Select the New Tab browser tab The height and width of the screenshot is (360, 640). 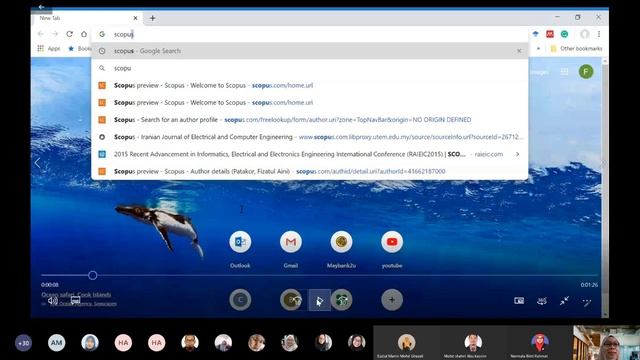[x=87, y=18]
